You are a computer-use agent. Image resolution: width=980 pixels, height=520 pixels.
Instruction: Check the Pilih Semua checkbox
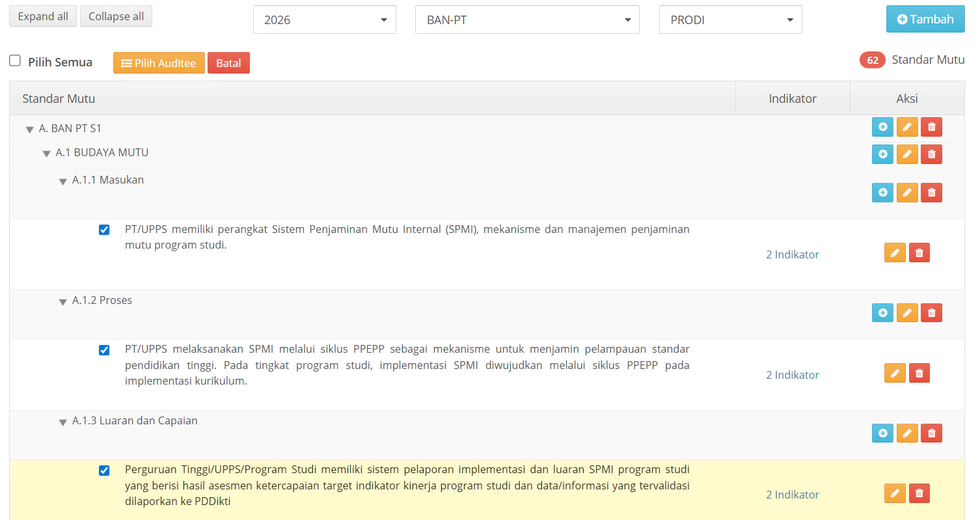coord(14,60)
